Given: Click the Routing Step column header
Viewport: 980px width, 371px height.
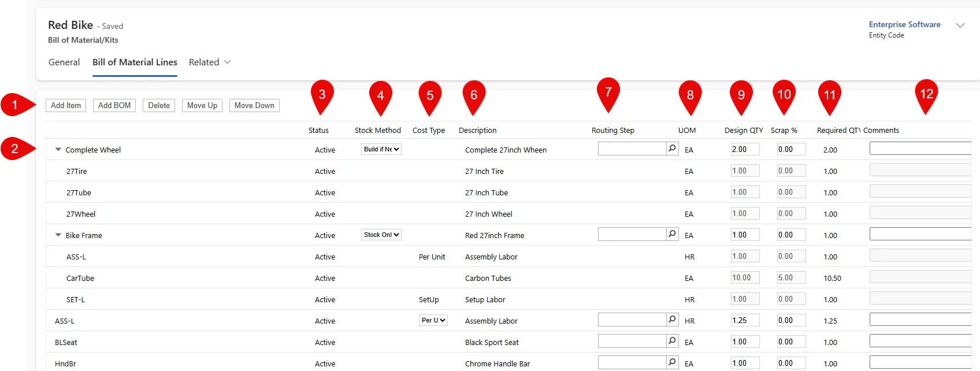Looking at the screenshot, I should click(613, 130).
